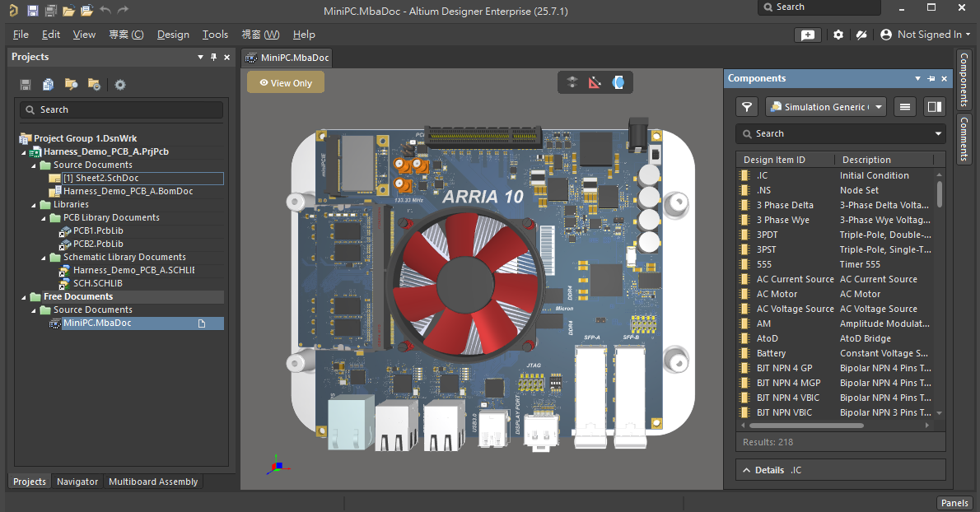Click the title bar Search field
980x512 pixels.
(819, 7)
